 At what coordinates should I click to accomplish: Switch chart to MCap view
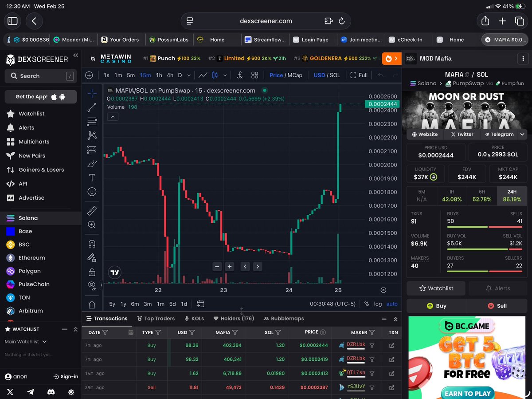click(x=294, y=75)
